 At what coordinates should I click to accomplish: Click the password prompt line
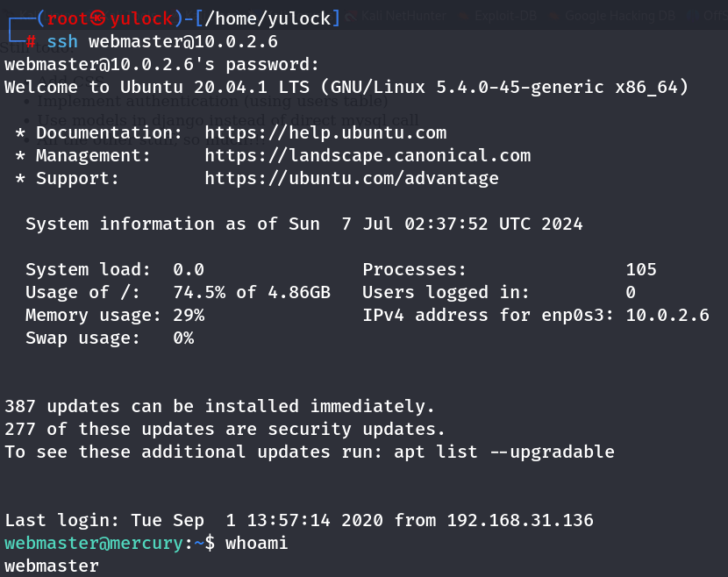tap(162, 65)
